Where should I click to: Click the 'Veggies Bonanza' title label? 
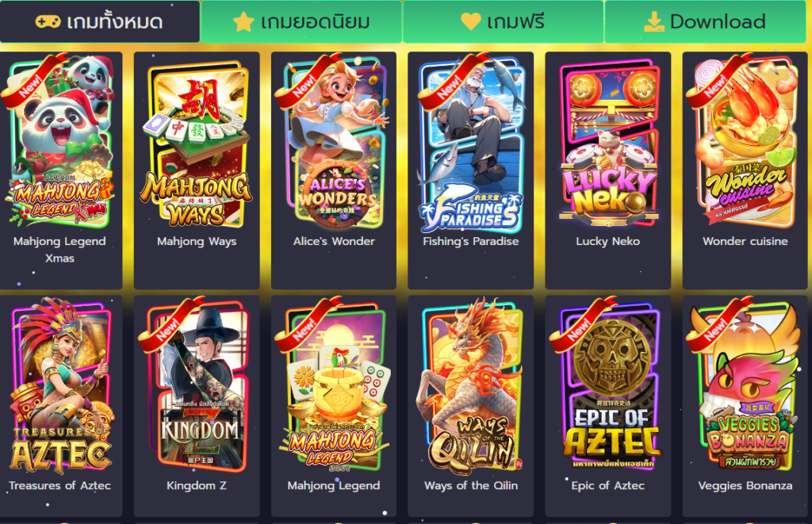[x=745, y=486]
